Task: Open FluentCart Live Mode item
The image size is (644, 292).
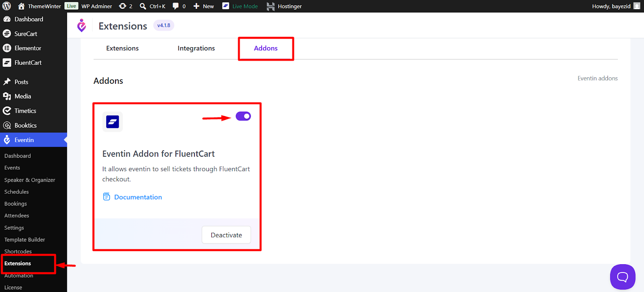Action: (240, 6)
